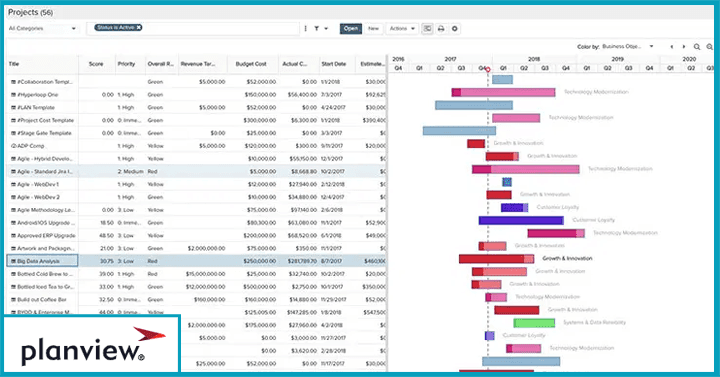Zoom in on the Gantt timeline
This screenshot has height=377, width=720.
(697, 47)
